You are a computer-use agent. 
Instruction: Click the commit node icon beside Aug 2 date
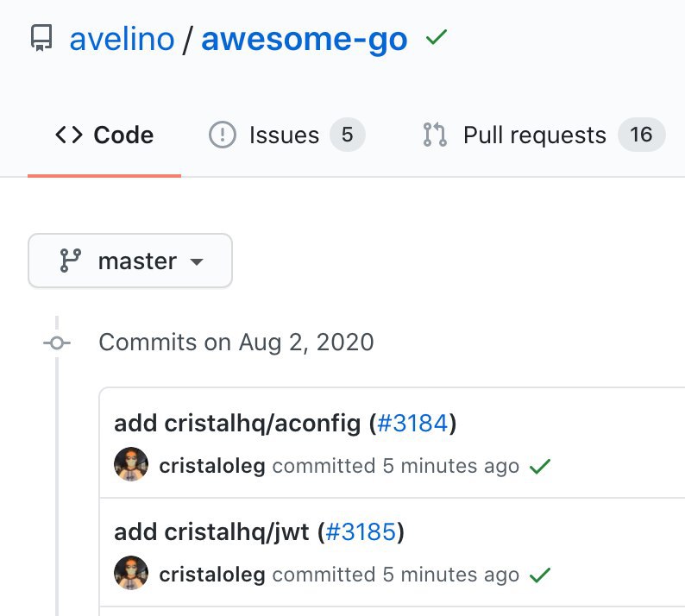[x=57, y=343]
